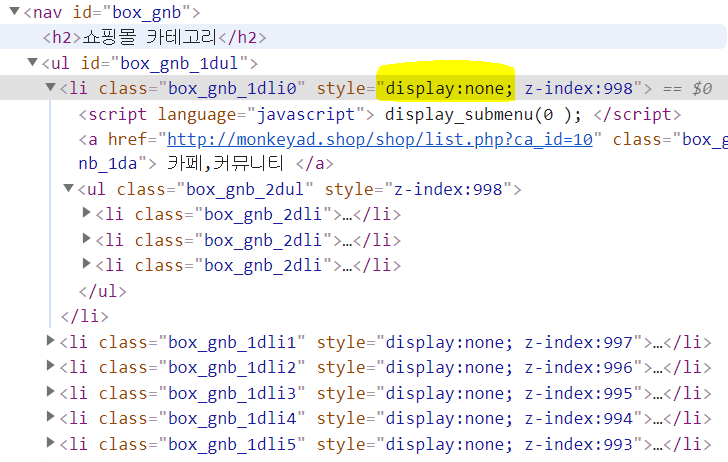Click the z-index:993 style value
The width and height of the screenshot is (728, 462).
click(579, 445)
